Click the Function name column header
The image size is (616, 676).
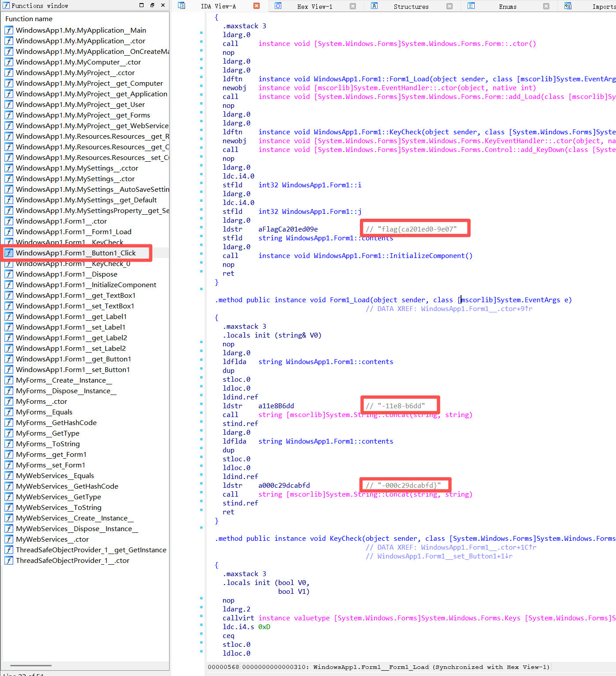[29, 19]
